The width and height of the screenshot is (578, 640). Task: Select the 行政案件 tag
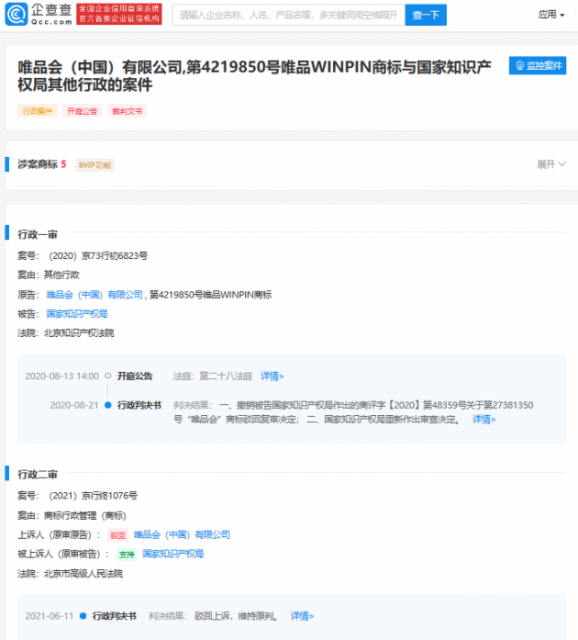click(x=37, y=111)
